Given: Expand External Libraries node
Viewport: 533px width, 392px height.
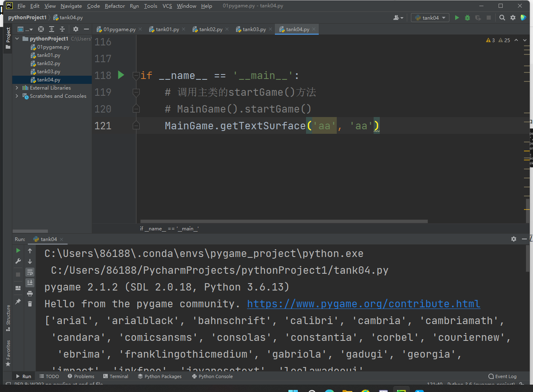Looking at the screenshot, I should pos(17,88).
